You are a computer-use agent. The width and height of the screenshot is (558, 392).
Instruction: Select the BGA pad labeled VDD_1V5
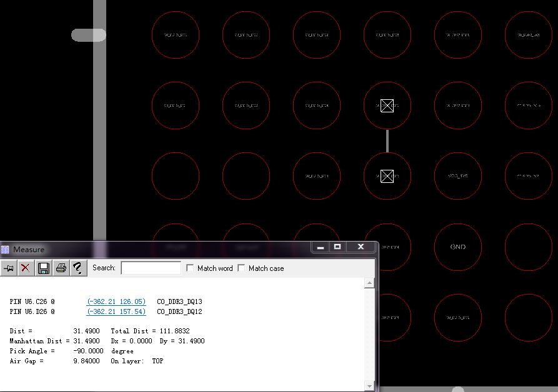point(457,176)
